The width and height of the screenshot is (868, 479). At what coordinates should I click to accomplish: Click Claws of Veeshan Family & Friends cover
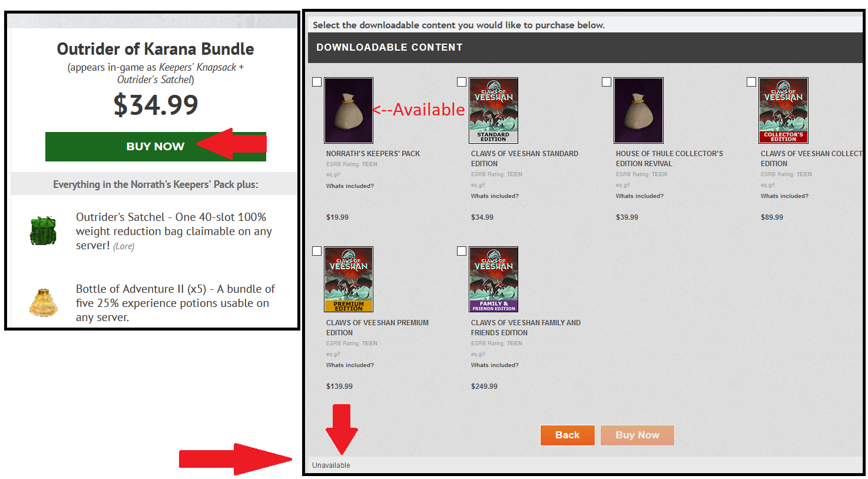[493, 279]
